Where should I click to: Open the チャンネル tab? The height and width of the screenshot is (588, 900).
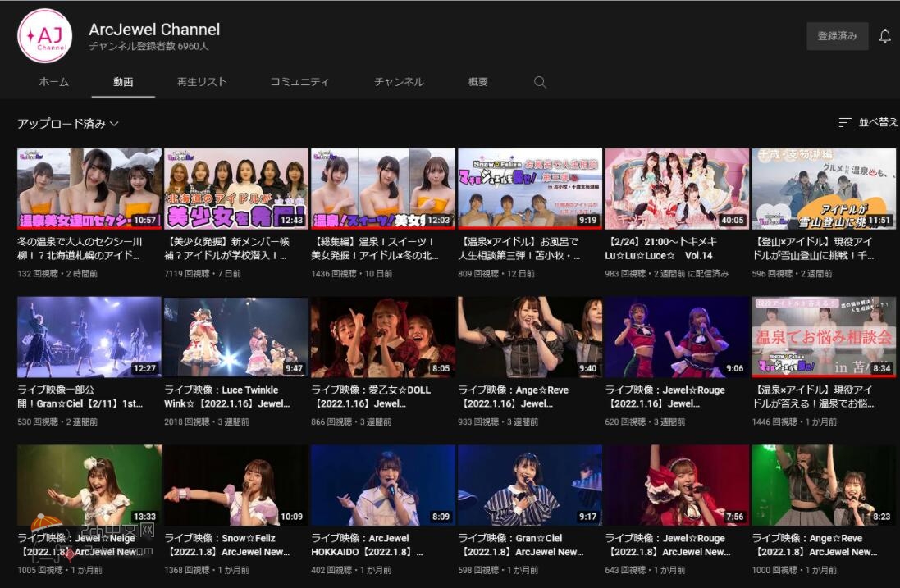pos(399,82)
